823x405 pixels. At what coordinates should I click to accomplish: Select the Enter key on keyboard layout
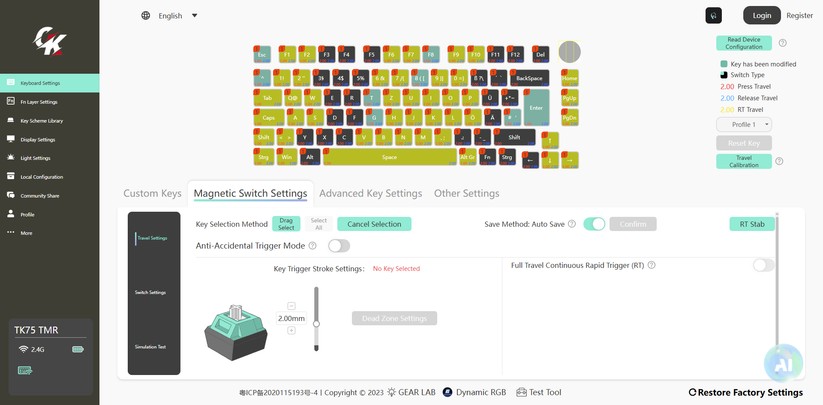click(x=536, y=107)
